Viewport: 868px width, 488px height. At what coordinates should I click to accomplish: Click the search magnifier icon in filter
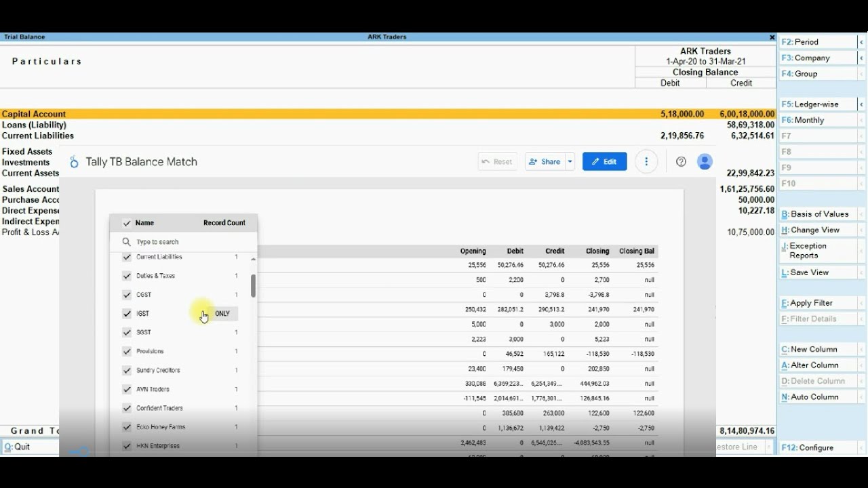[x=126, y=242]
